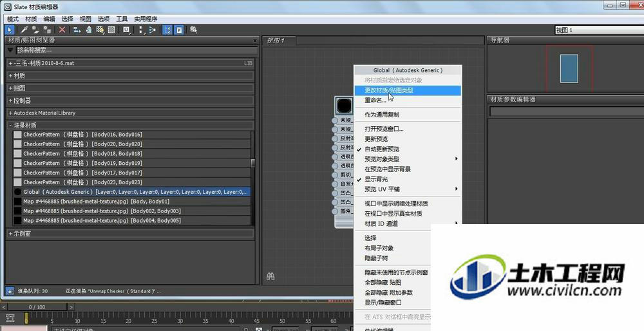Click the blue node thumbnail in 导航器
Viewport: 644px width, 331px height.
569,68
